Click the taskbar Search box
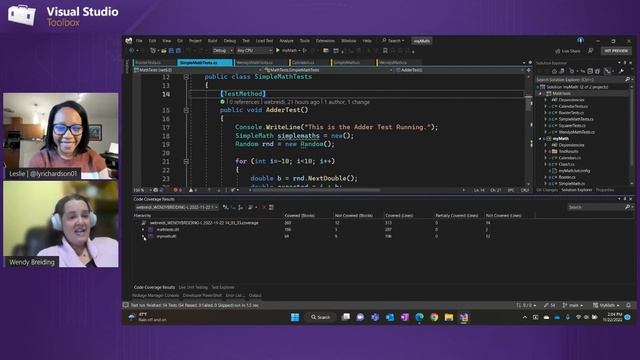This screenshot has width=640, height=360. pyautogui.click(x=320, y=317)
